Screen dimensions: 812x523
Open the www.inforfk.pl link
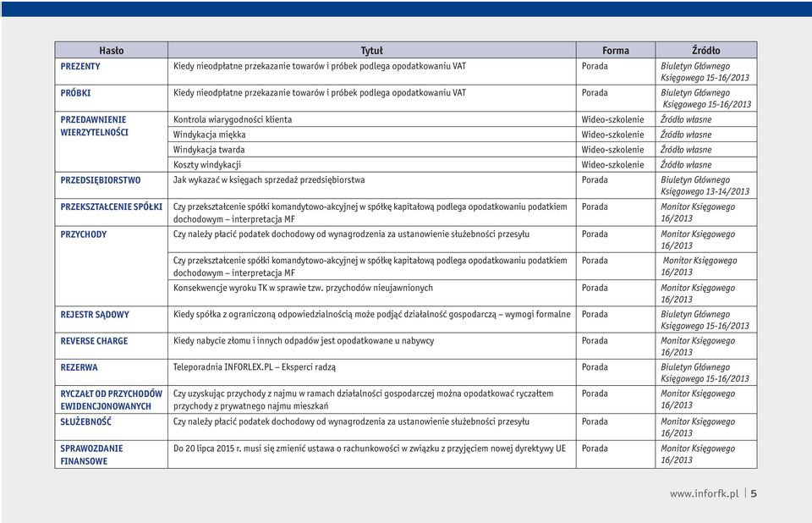point(705,494)
